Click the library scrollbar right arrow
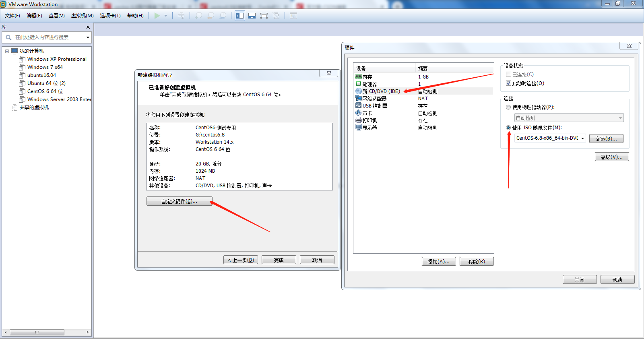Screen dimensions: 644x339 coord(88,333)
